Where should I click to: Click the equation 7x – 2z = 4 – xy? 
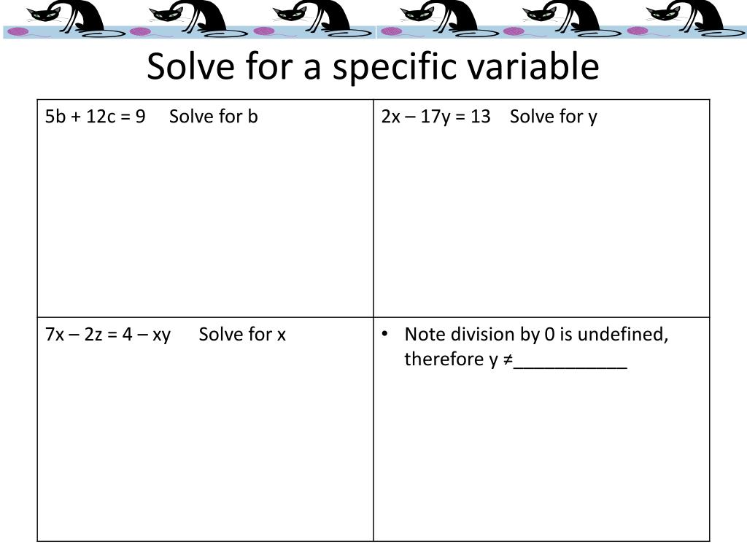[x=108, y=335]
